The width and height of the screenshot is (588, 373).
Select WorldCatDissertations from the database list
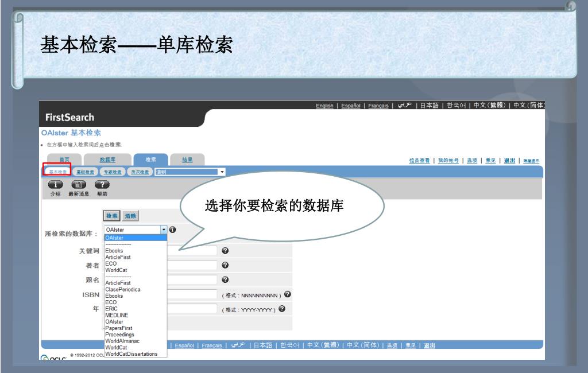pyautogui.click(x=131, y=353)
